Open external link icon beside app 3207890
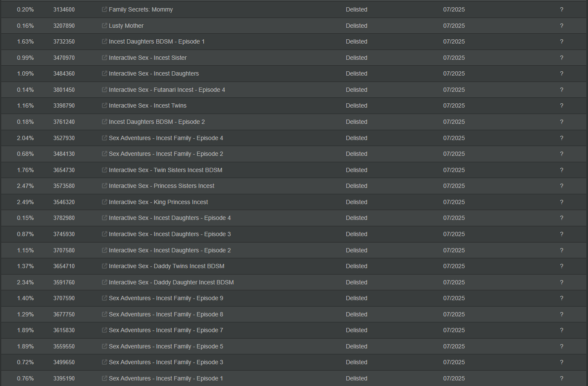 point(105,26)
